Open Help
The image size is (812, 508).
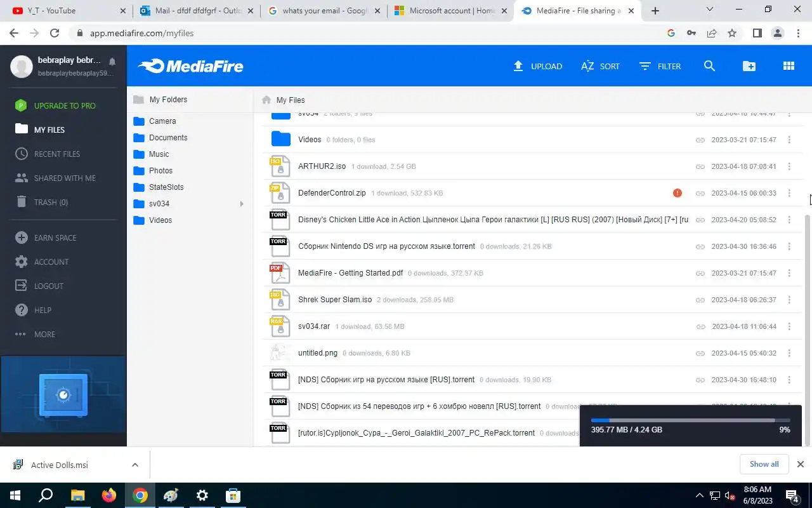pos(34,310)
